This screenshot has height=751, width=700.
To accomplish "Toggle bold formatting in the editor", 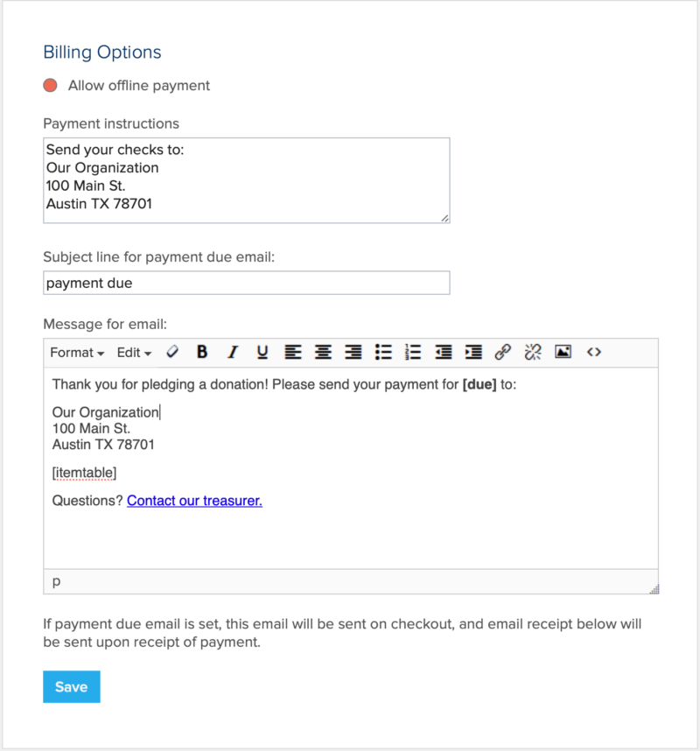I will pos(202,352).
